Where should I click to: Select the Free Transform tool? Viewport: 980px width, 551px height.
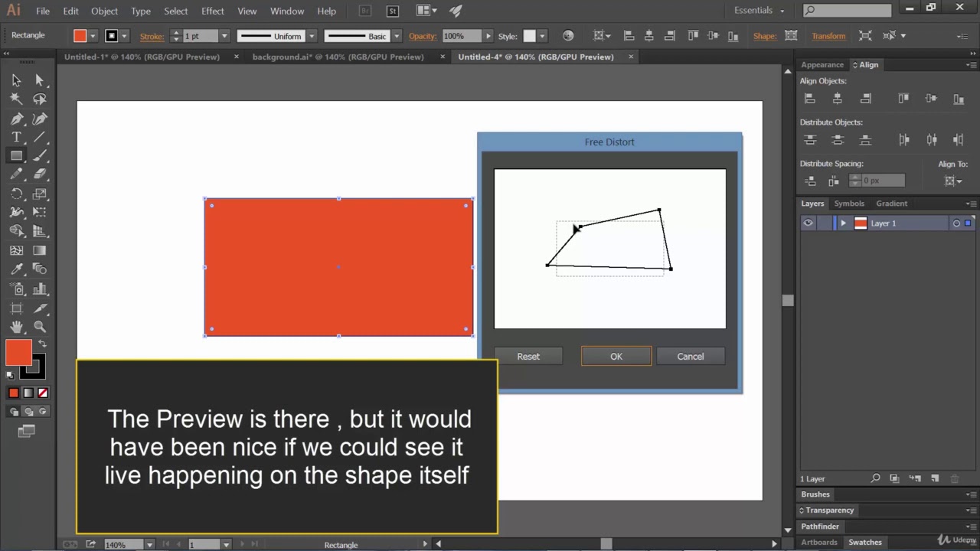click(x=40, y=212)
